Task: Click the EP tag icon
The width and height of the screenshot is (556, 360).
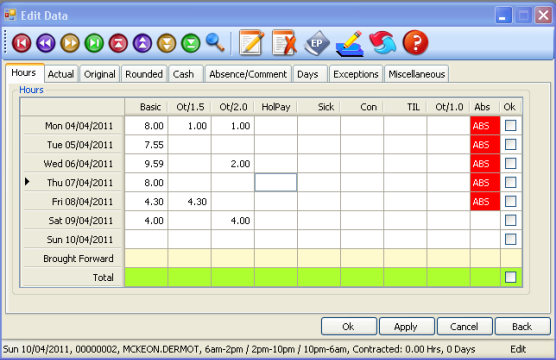Action: (317, 43)
